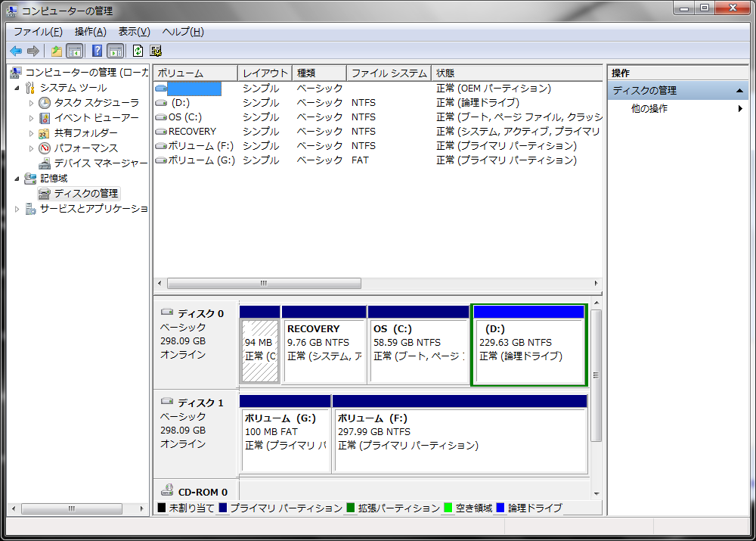756x541 pixels.
Task: Click the Settings toolbar icon next to Refresh
Action: click(156, 51)
